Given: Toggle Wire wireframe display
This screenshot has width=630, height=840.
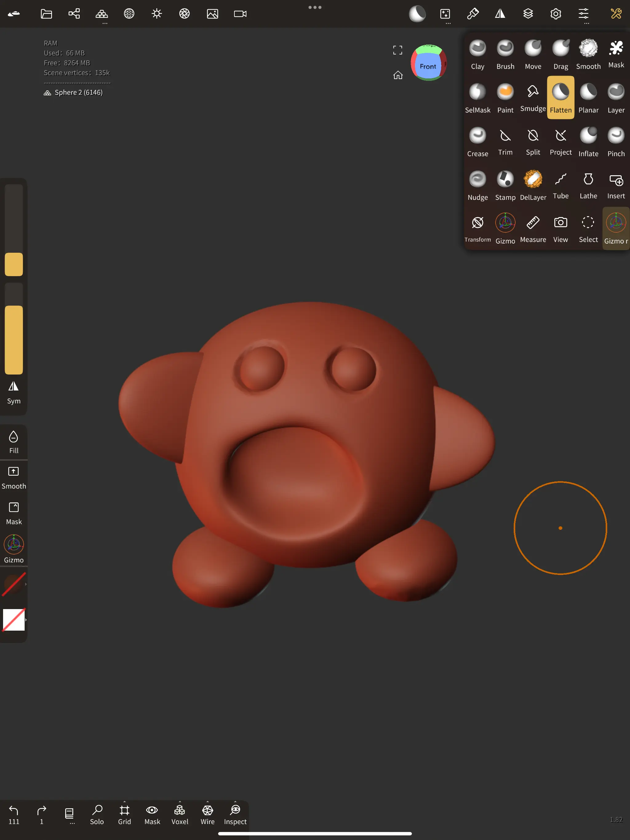Looking at the screenshot, I should [x=207, y=815].
